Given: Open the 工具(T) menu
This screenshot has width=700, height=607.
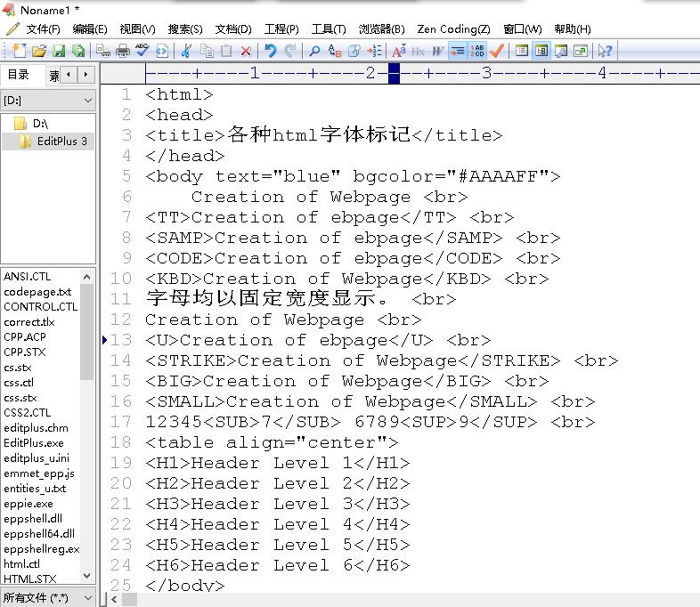Looking at the screenshot, I should tap(329, 29).
